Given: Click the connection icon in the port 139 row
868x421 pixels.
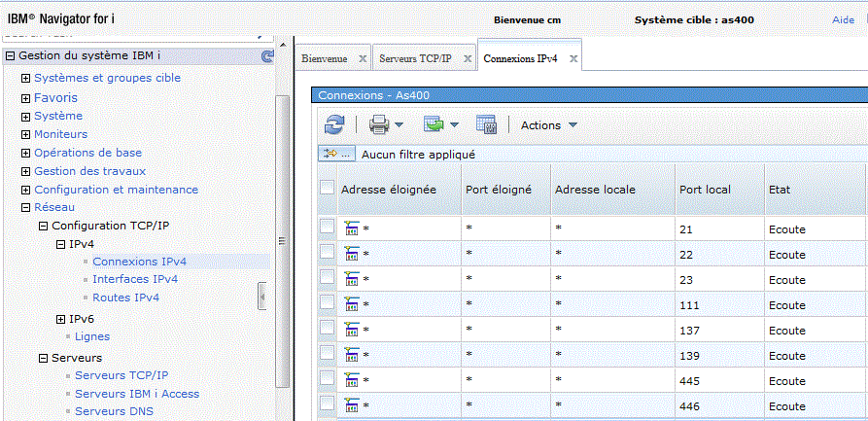Looking at the screenshot, I should 351,356.
